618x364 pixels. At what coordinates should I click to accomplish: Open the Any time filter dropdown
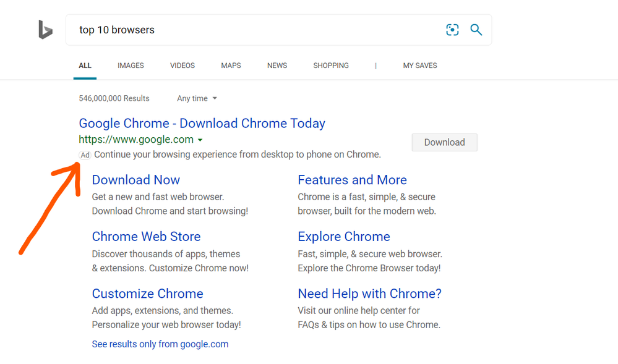(x=197, y=98)
